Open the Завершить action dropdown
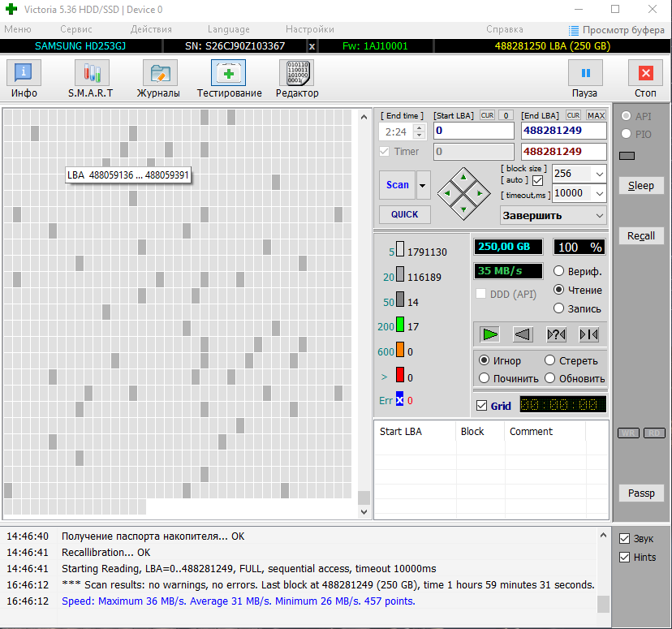The height and width of the screenshot is (629, 672). [600, 216]
